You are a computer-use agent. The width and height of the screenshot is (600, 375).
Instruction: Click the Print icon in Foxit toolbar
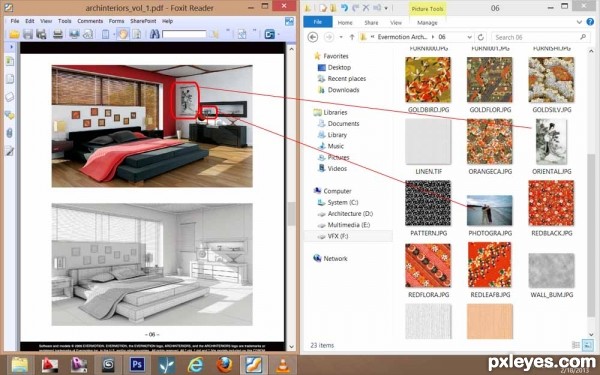pos(58,34)
